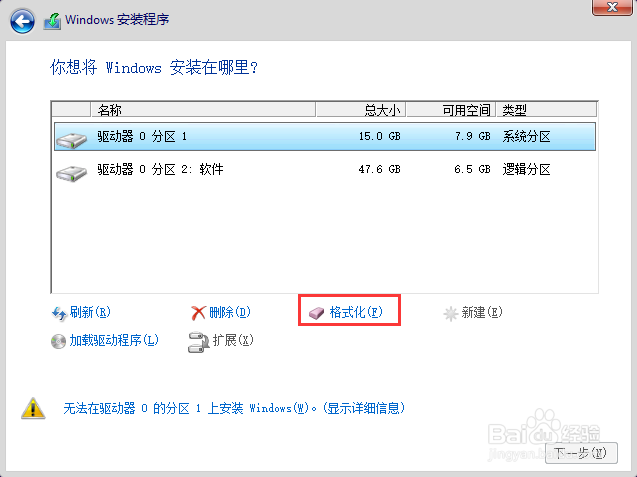
Task: Delete the partition via 删除(D)
Action: pyautogui.click(x=230, y=312)
